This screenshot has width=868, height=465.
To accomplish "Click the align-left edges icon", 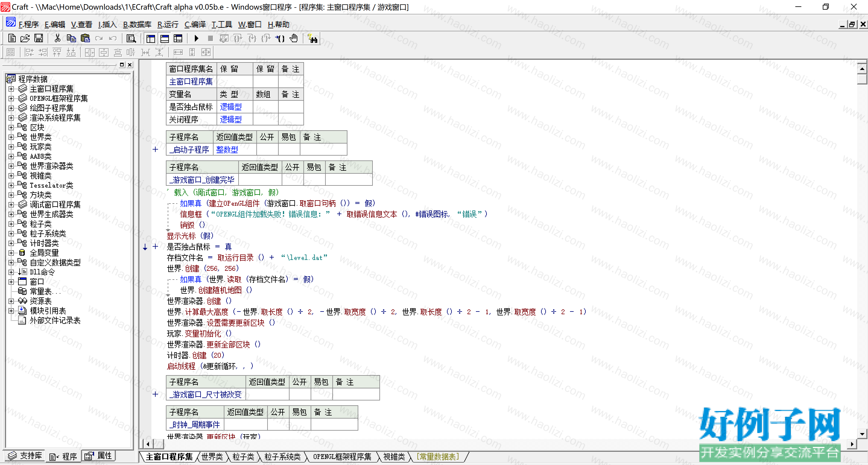I will coord(29,52).
